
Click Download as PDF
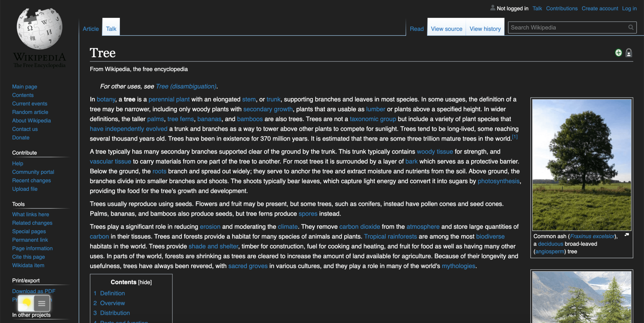click(33, 291)
